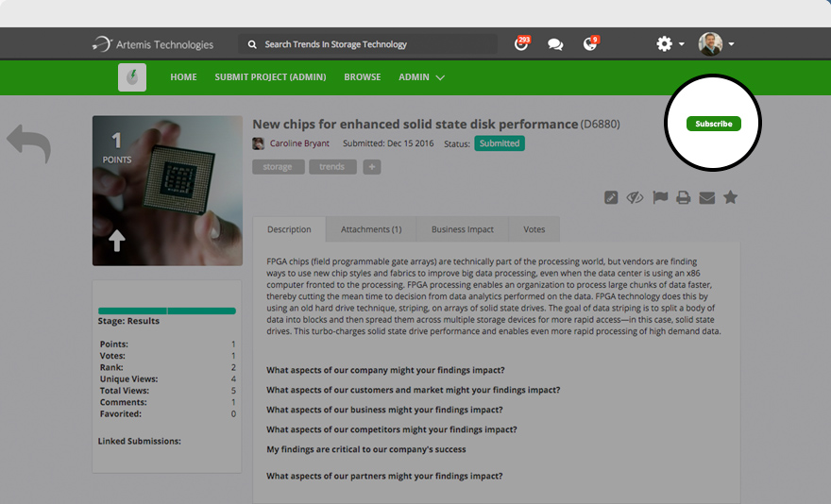The width and height of the screenshot is (831, 504).
Task: Open the Business Impact tab
Action: tap(462, 229)
